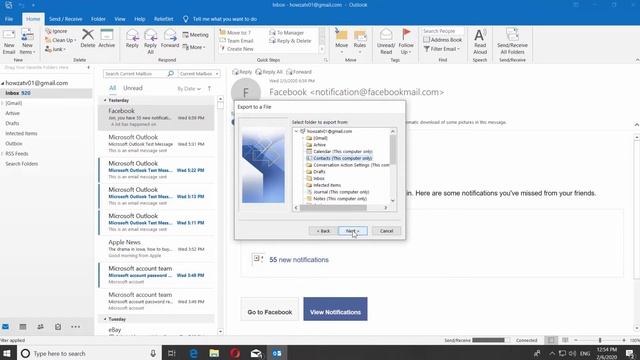Adjust the zoom slider in status bar
This screenshot has width=640, height=360.
[600, 340]
